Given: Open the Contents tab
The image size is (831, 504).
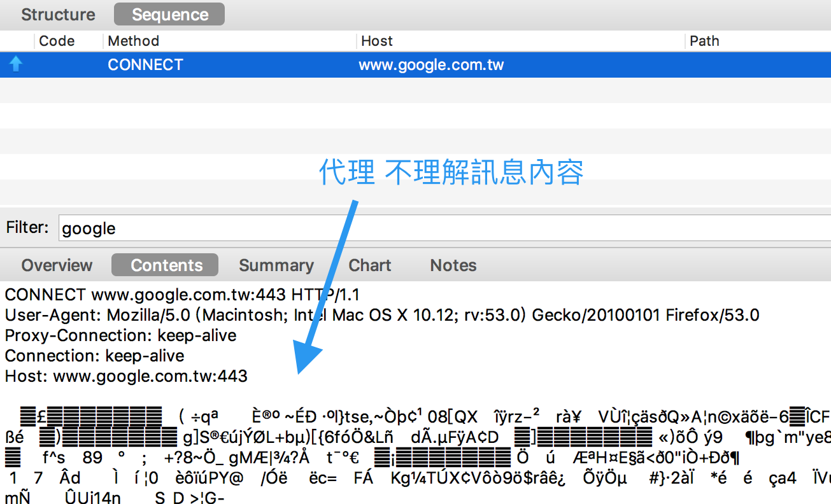Looking at the screenshot, I should click(x=166, y=265).
